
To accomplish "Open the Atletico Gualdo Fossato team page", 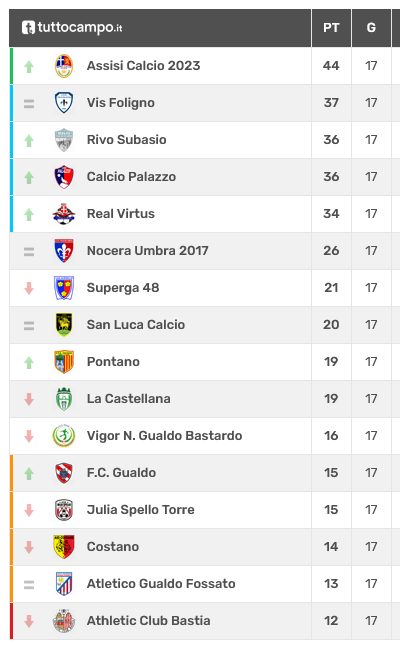I will point(161,584).
